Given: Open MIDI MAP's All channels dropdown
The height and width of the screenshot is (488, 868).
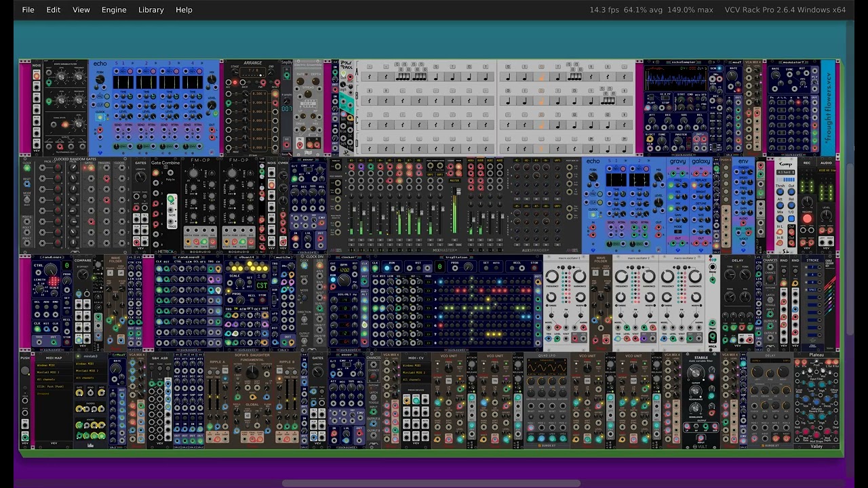Looking at the screenshot, I should coord(54,380).
